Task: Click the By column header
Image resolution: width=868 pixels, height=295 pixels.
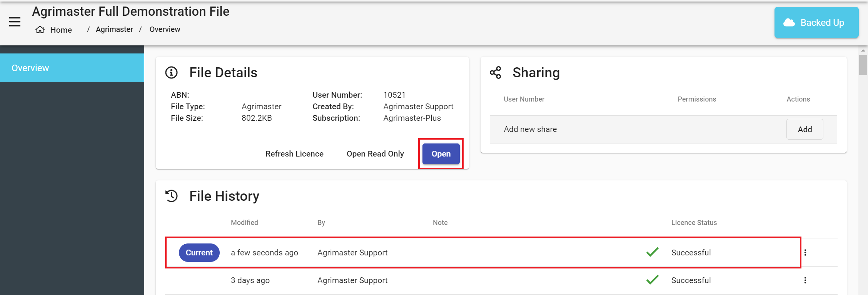Action: click(321, 223)
